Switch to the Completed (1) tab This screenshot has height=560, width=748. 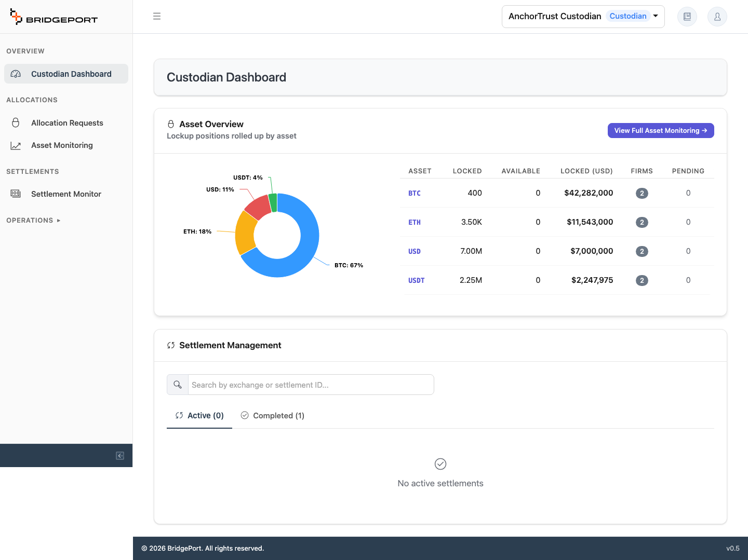273,415
